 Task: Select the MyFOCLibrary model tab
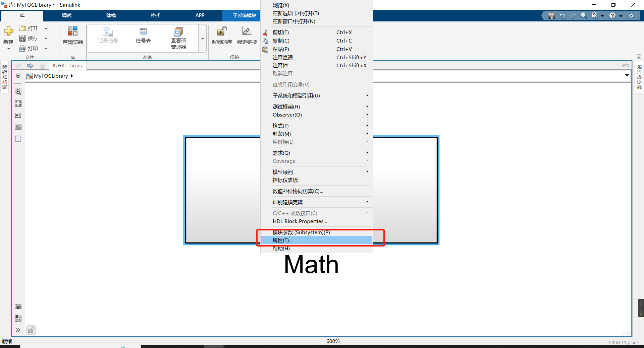tap(68, 66)
